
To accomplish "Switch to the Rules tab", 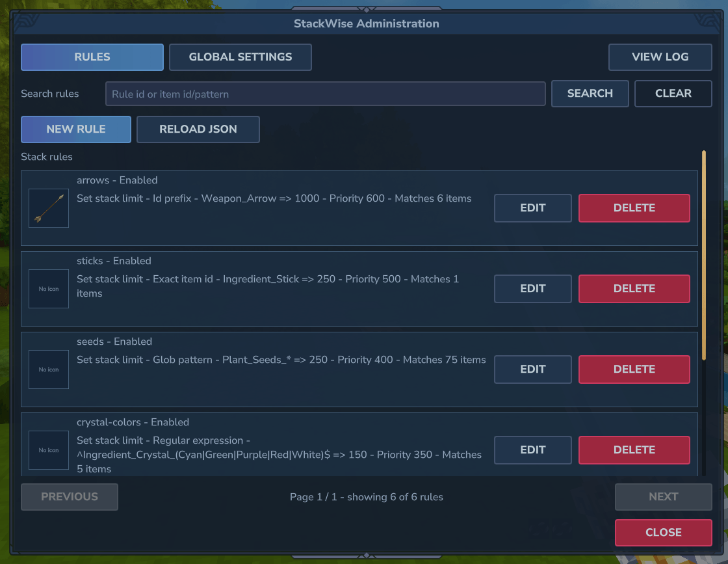I will coord(92,57).
